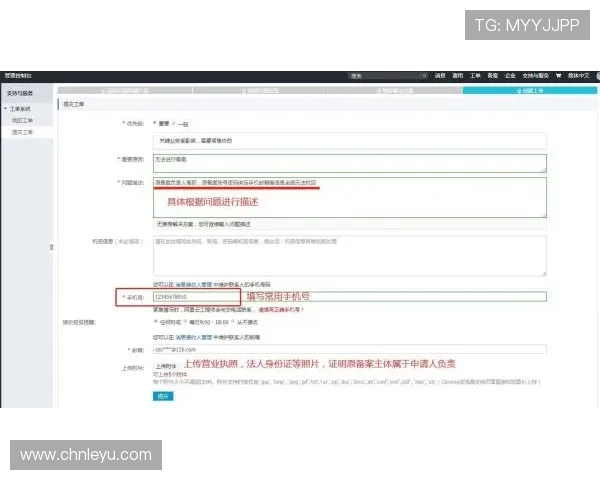This screenshot has height=480, width=600.
Task: Click the sidebar collapse handle
Action: click(51, 247)
